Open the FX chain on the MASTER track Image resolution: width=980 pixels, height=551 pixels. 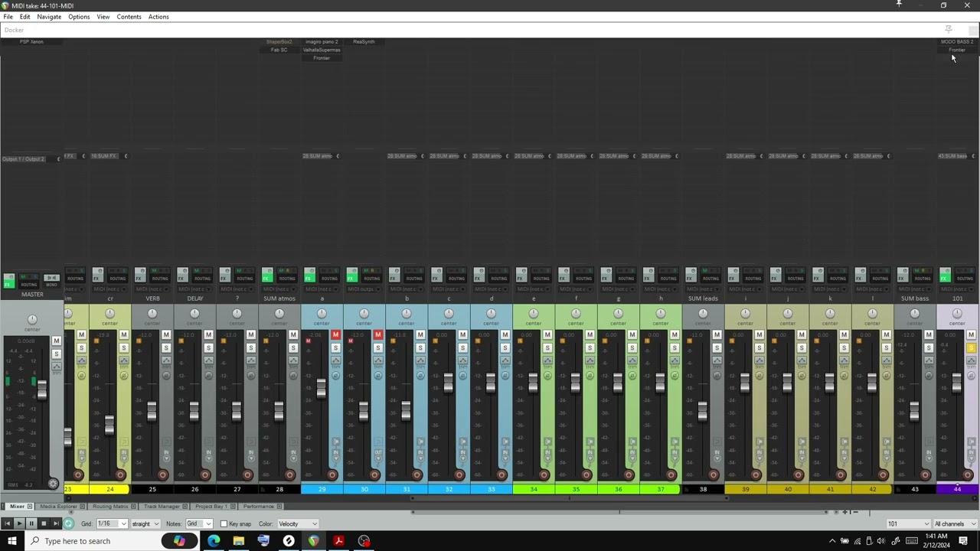point(9,281)
